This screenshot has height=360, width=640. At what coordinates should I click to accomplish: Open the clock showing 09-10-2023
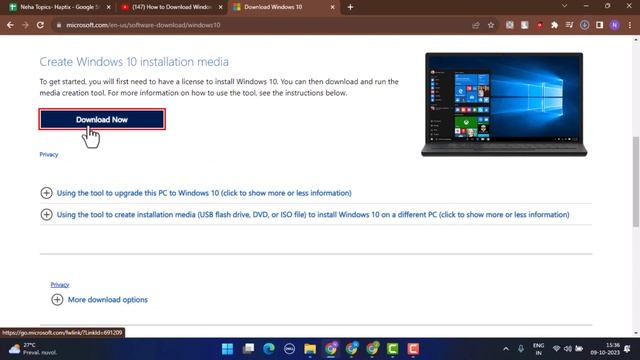coord(605,349)
